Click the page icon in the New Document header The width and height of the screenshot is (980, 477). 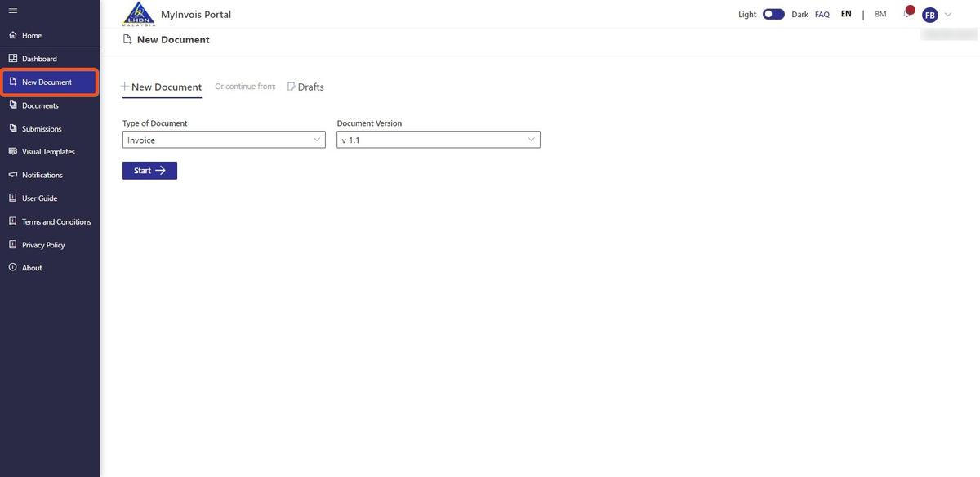pyautogui.click(x=127, y=39)
